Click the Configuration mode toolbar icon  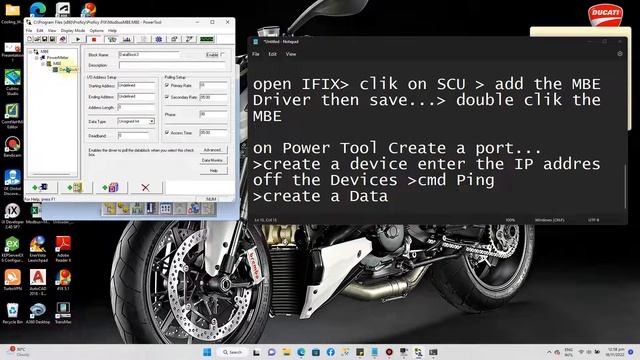(x=111, y=39)
